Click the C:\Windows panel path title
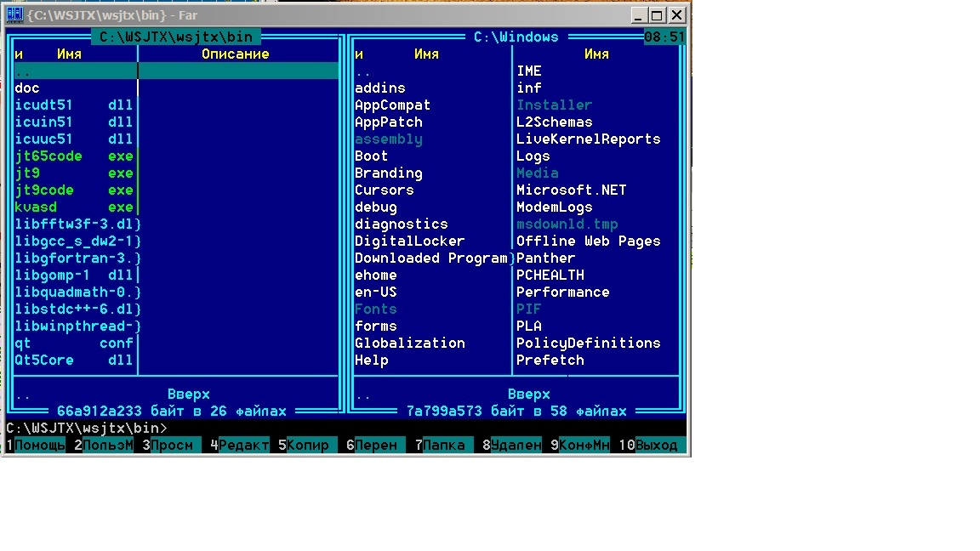The width and height of the screenshot is (980, 551). 516,37
